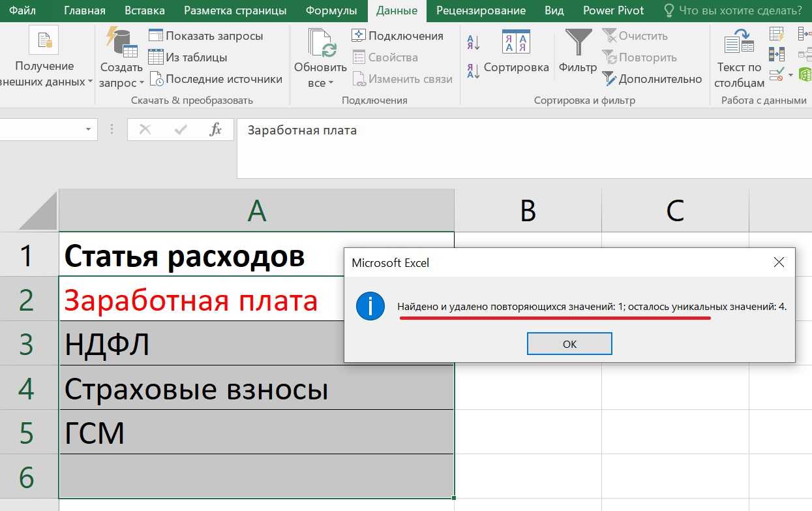Expand Создать запрос dropdown arrow
Viewport: 812px width, 511px height.
click(x=142, y=84)
